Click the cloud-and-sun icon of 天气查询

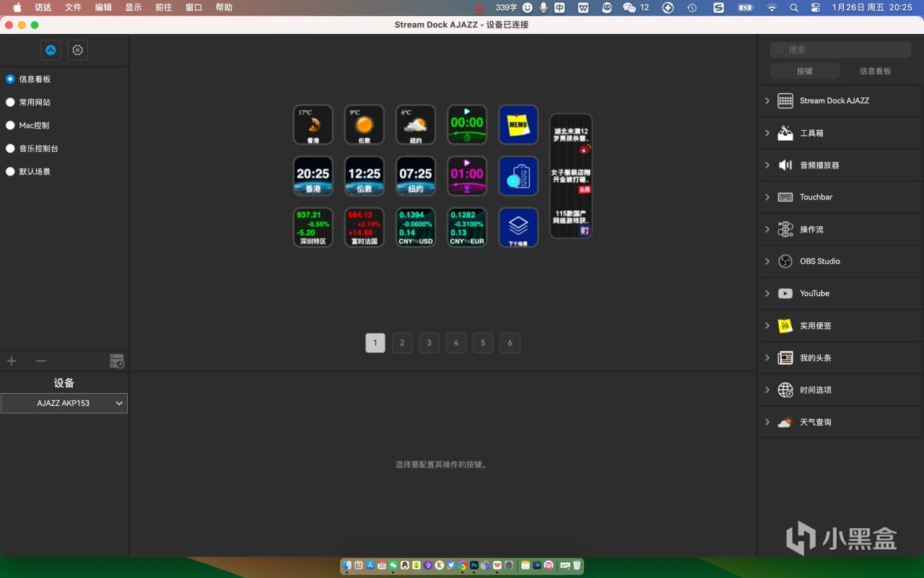[x=785, y=422]
